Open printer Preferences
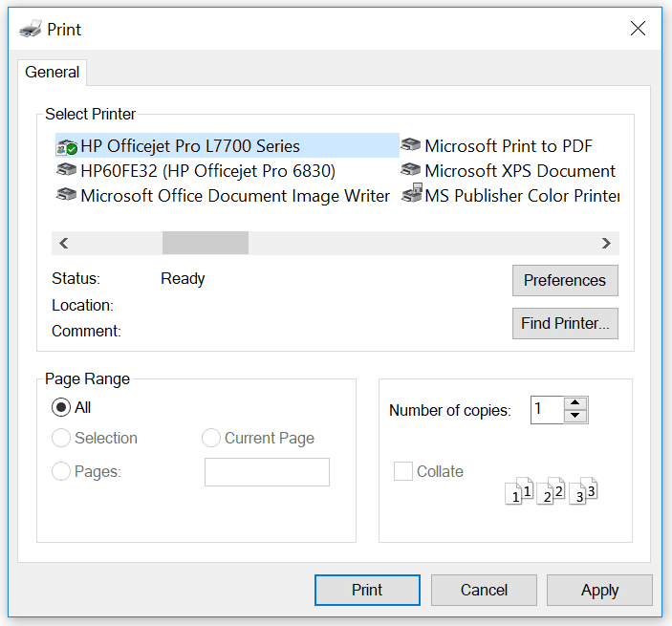The width and height of the screenshot is (672, 626). pyautogui.click(x=565, y=280)
